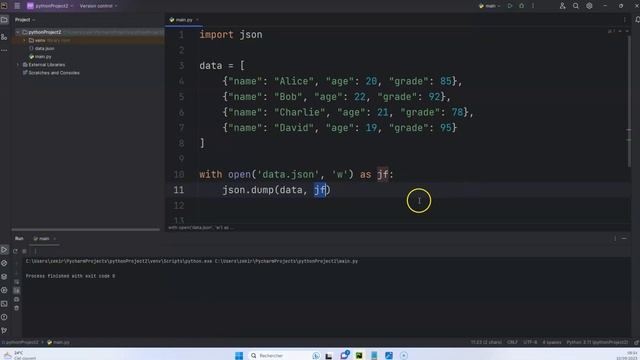Open the CRLF line separator selector
Viewport: 640px width, 360px height.
(x=512, y=342)
